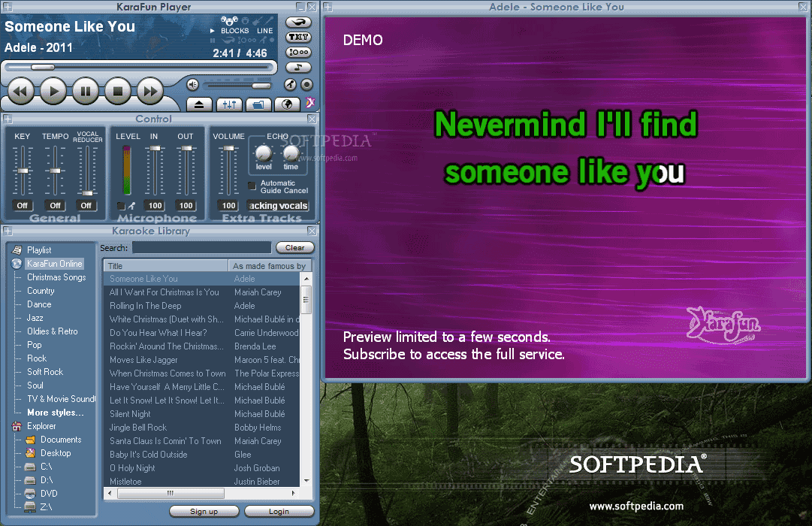This screenshot has height=526, width=812.
Task: Click the Documents folder icon
Action: point(31,440)
